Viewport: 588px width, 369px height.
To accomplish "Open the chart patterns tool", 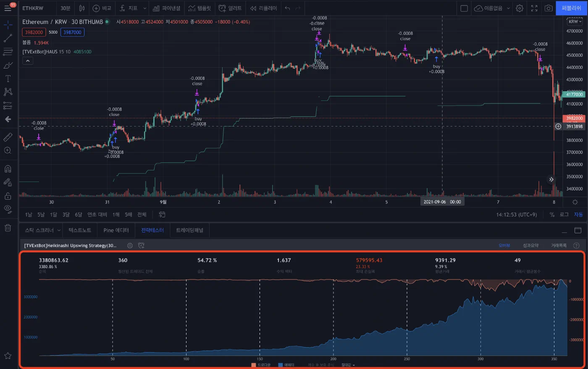I will 8,92.
